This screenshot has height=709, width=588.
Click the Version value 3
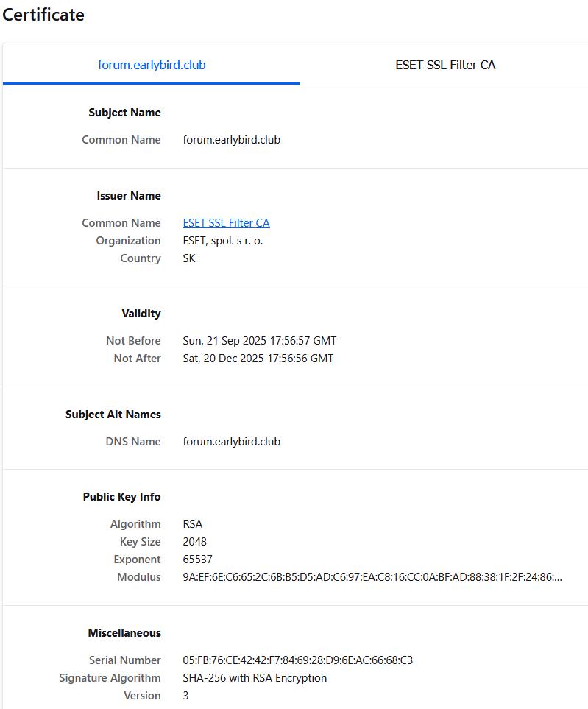185,696
